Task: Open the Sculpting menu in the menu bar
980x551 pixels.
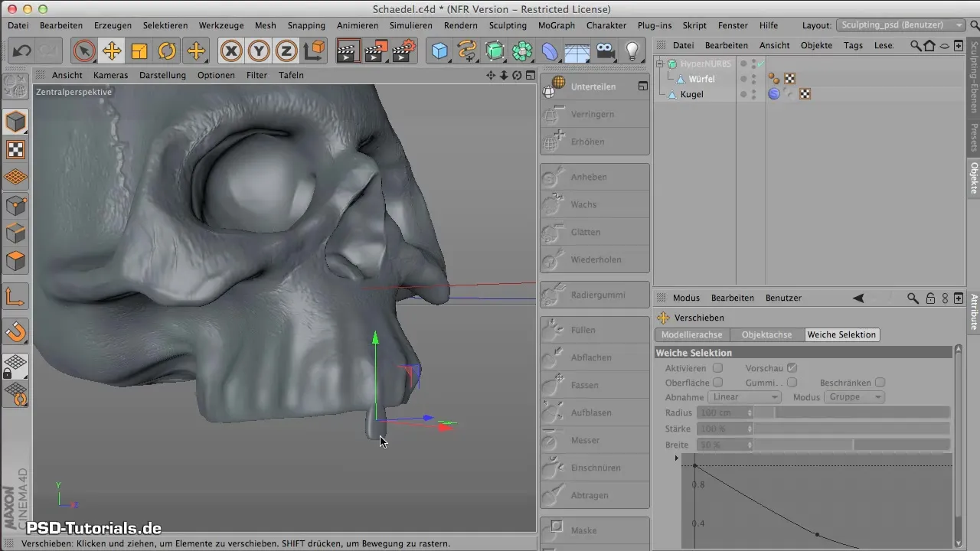Action: pos(508,25)
